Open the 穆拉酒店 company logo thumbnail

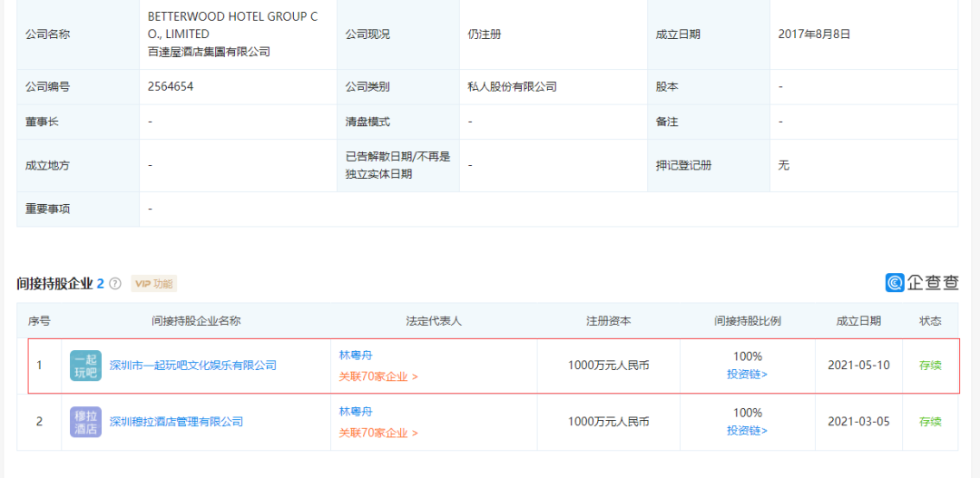pyautogui.click(x=85, y=422)
